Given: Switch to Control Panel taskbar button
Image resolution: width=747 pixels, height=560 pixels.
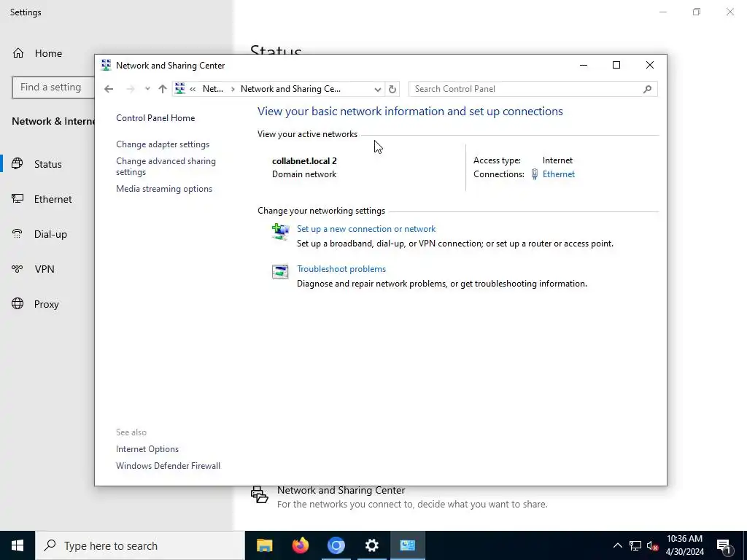Looking at the screenshot, I should pos(407,545).
